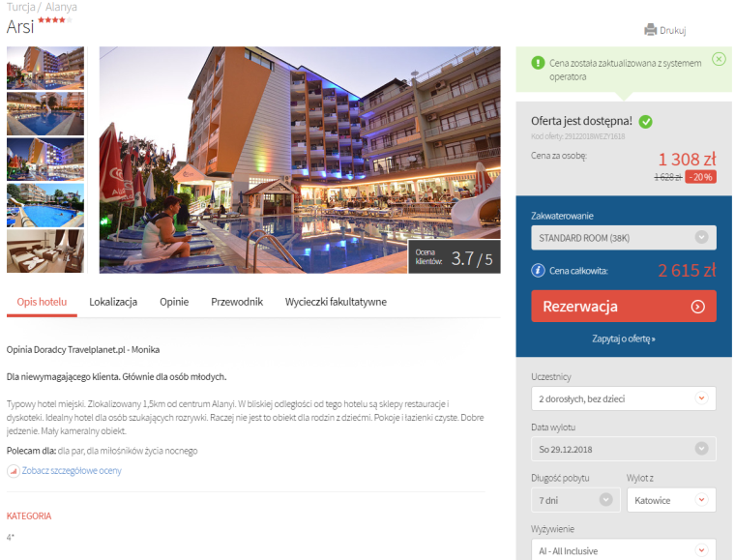
Task: Click the Zapytaj o ofertę link
Action: (624, 339)
